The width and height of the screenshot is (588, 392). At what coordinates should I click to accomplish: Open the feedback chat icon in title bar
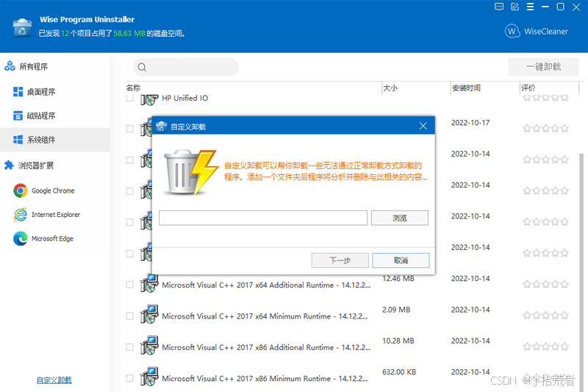pyautogui.click(x=499, y=7)
